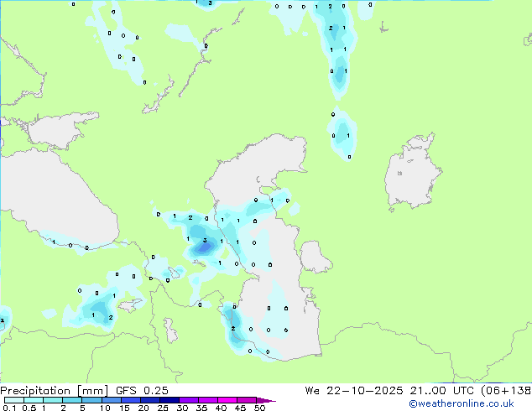Open the weatheronline.co.uk link
532x411 pixels.
point(462,403)
